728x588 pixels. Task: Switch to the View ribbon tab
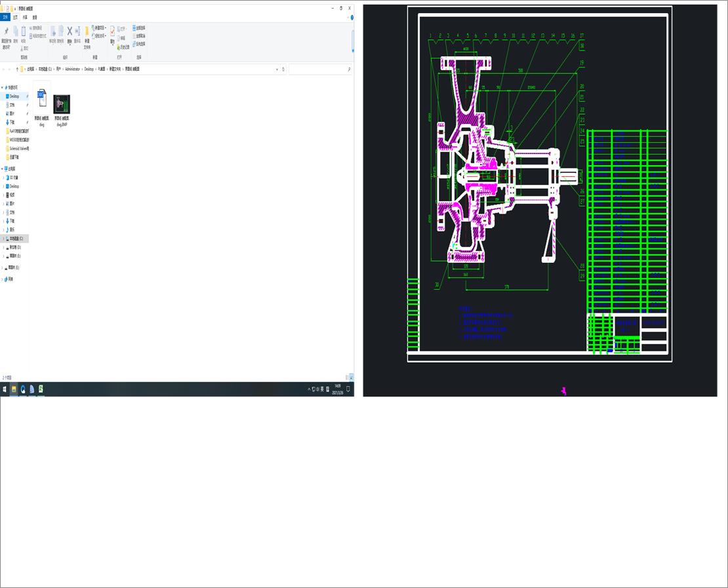click(34, 17)
